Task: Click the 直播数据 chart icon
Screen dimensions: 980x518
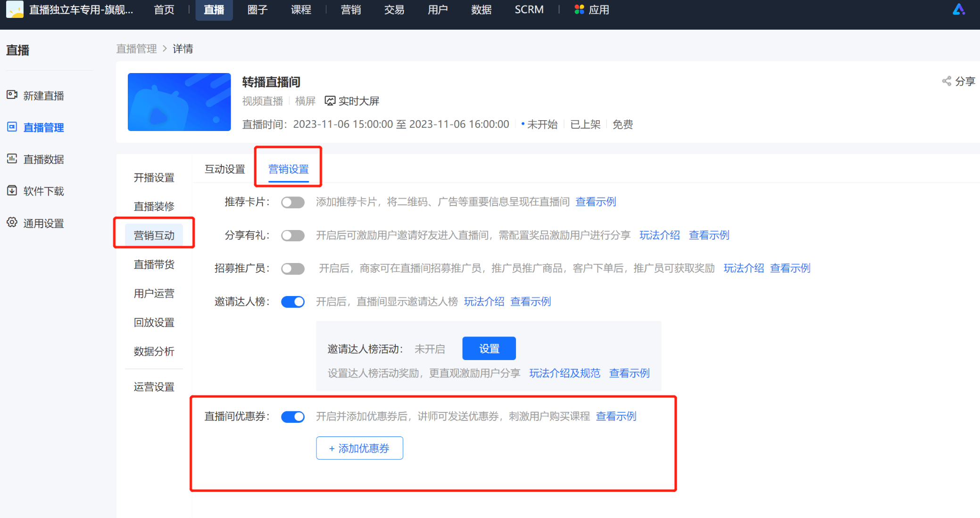Action: (12, 159)
